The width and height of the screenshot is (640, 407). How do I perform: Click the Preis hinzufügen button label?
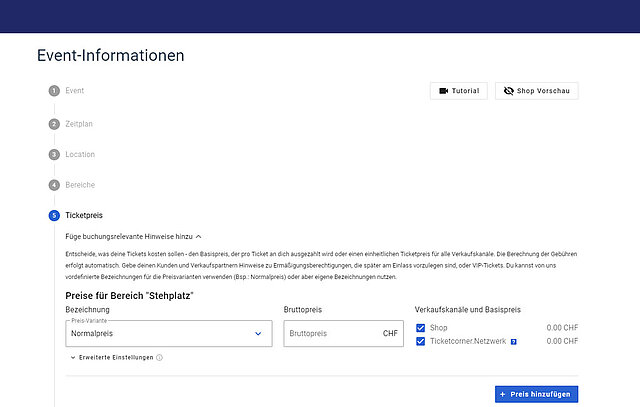(541, 395)
